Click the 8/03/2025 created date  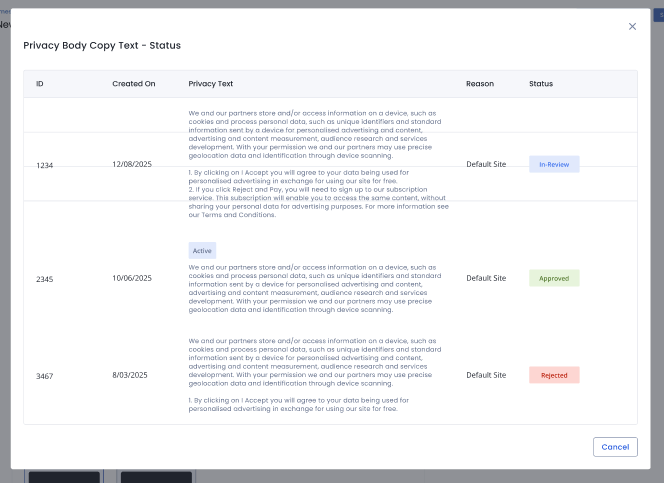[x=130, y=375]
